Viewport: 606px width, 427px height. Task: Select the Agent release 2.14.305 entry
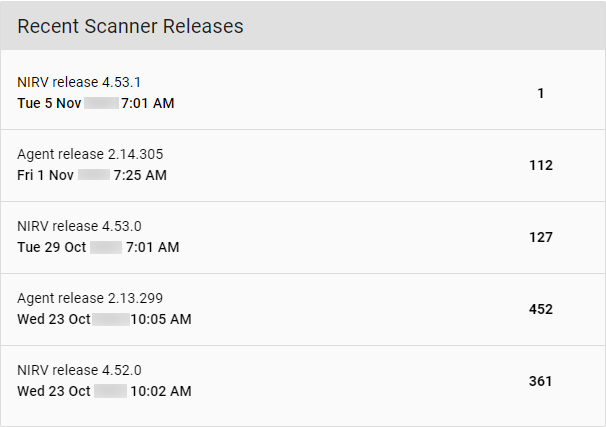tap(90, 154)
